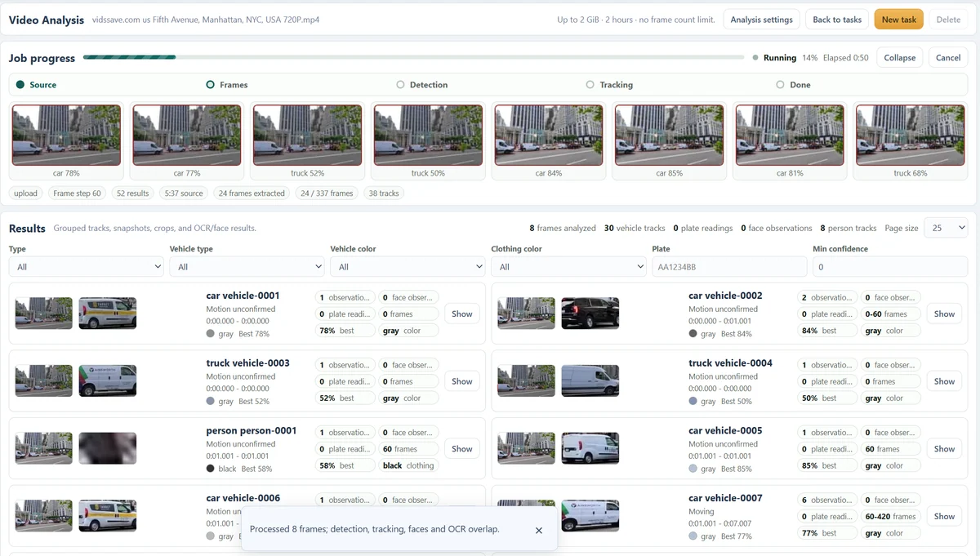Select the Frames stage step
Screen dimensions: 980x556
(x=227, y=85)
